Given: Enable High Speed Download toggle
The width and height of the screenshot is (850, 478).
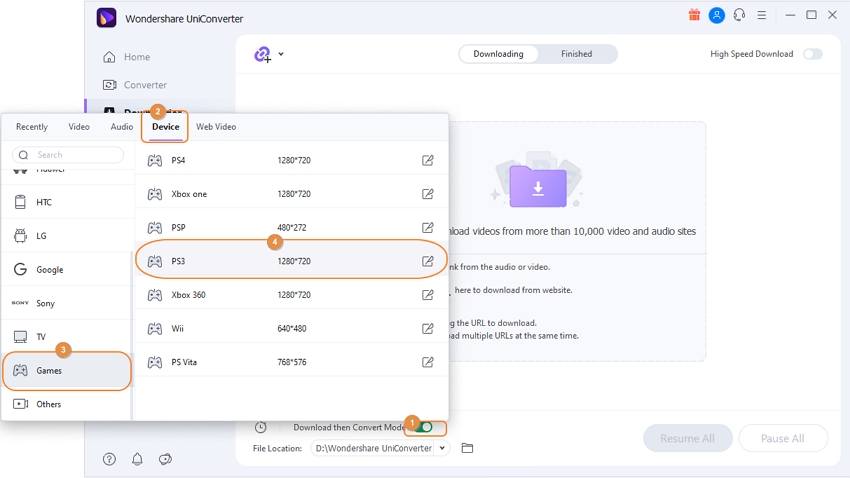Looking at the screenshot, I should point(812,54).
